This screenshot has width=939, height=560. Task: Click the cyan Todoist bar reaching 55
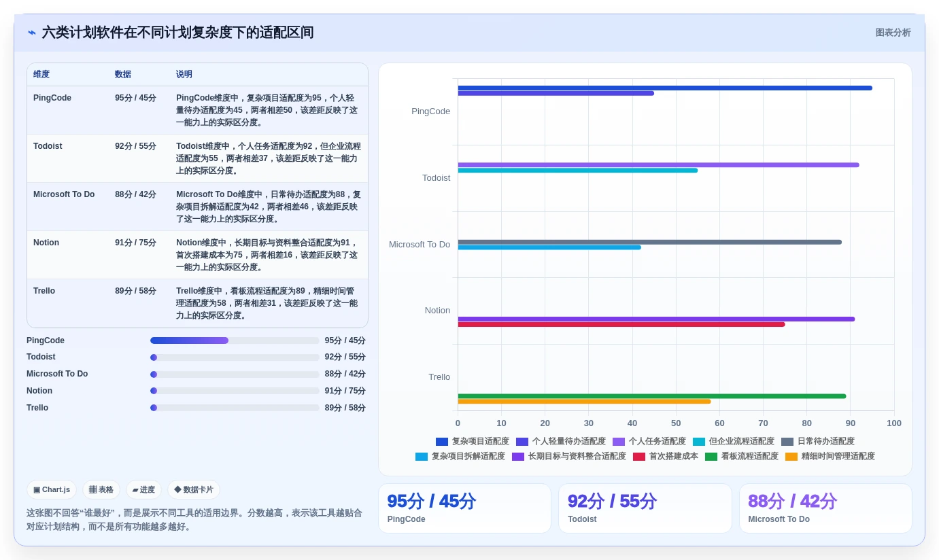577,170
